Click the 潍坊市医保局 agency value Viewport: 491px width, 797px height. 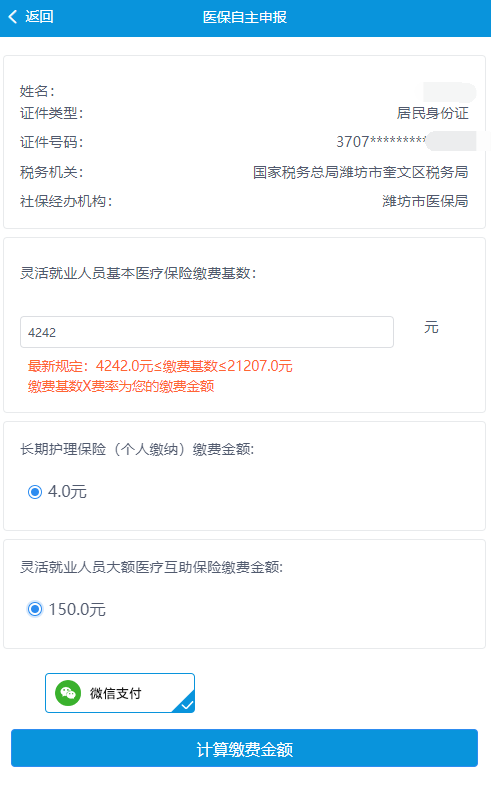(x=425, y=201)
